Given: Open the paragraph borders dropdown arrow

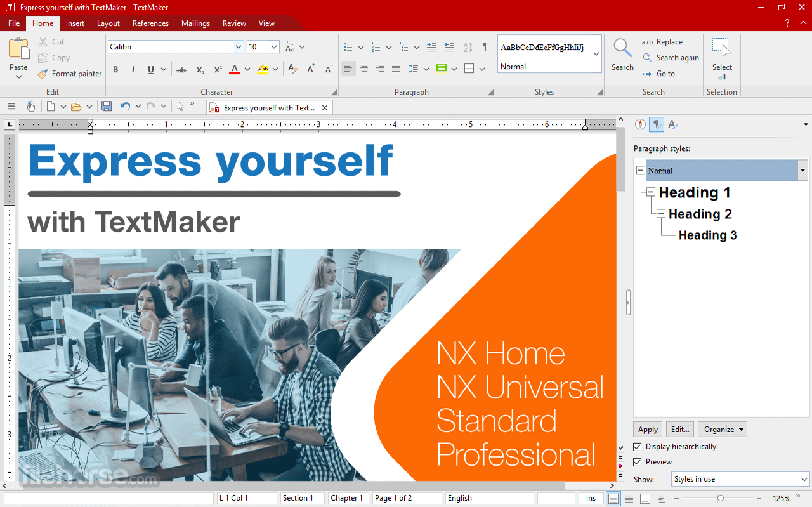Looking at the screenshot, I should pyautogui.click(x=482, y=69).
